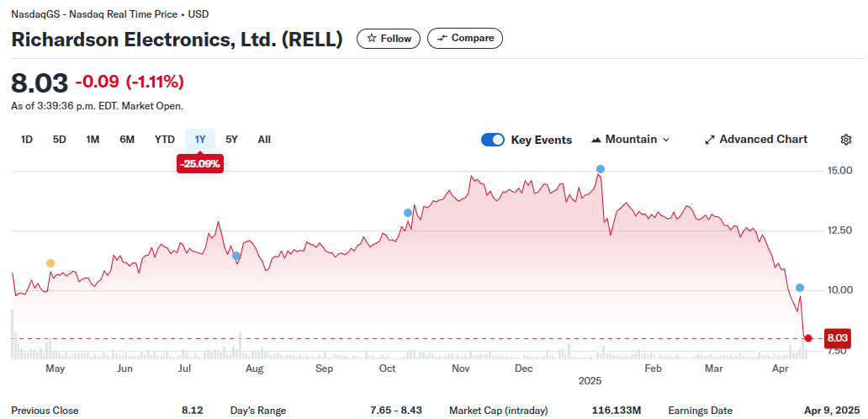Viewport: 868px width, 419px height.
Task: Click the Previous Close value 8.12
Action: click(192, 411)
